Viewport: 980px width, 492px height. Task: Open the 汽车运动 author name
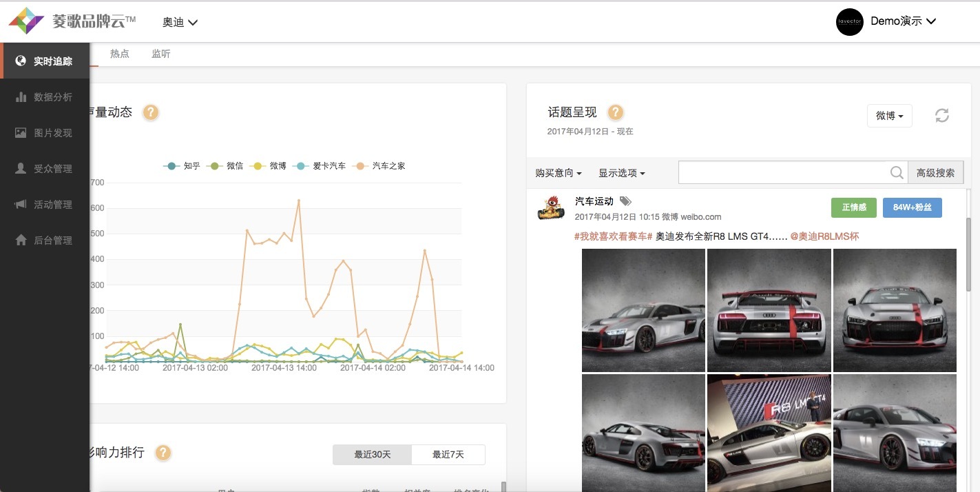pyautogui.click(x=594, y=201)
